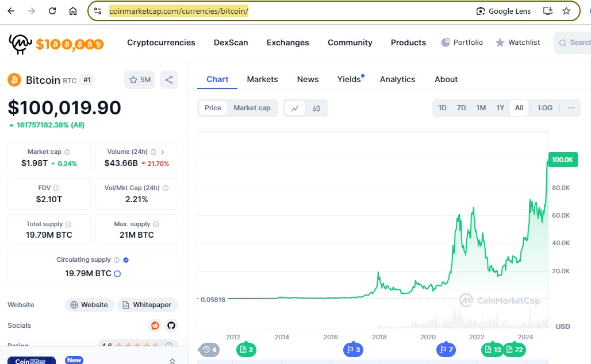Screen dimensions: 591x364
Task: Add Bitcoin to watchlist via 5M star
Action: [140, 80]
